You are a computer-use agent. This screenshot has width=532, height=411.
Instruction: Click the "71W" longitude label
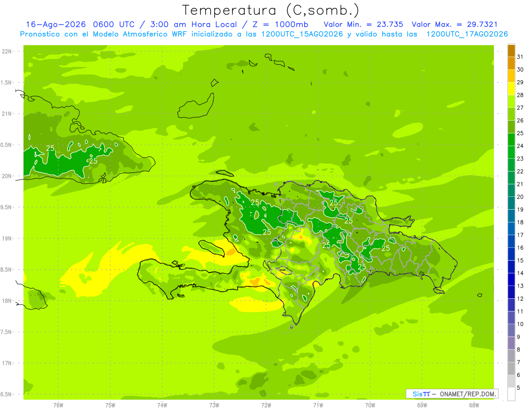(318, 405)
